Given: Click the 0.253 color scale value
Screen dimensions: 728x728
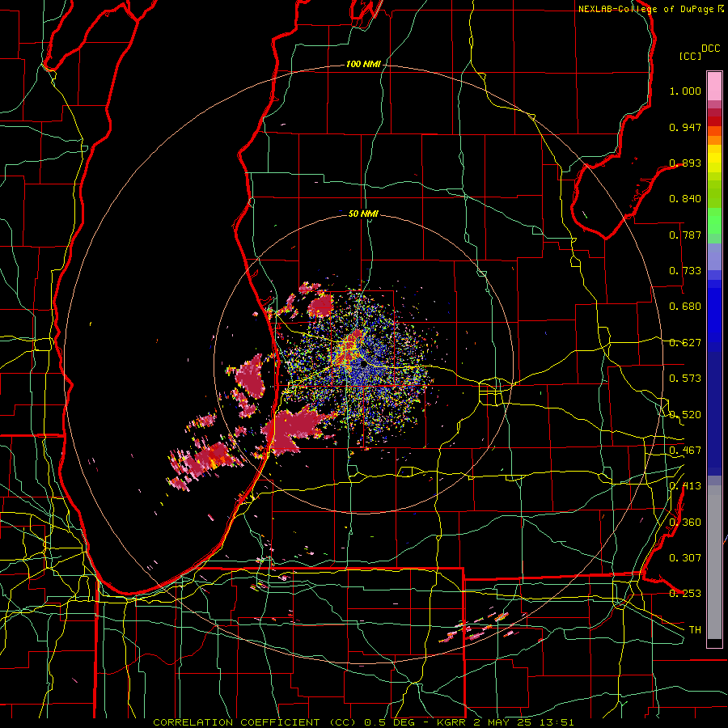Looking at the screenshot, I should coord(685,594).
